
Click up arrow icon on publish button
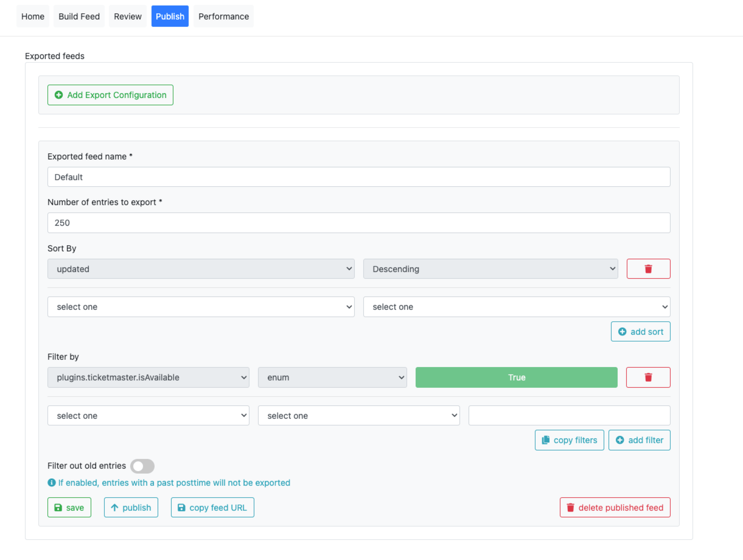[x=114, y=507]
